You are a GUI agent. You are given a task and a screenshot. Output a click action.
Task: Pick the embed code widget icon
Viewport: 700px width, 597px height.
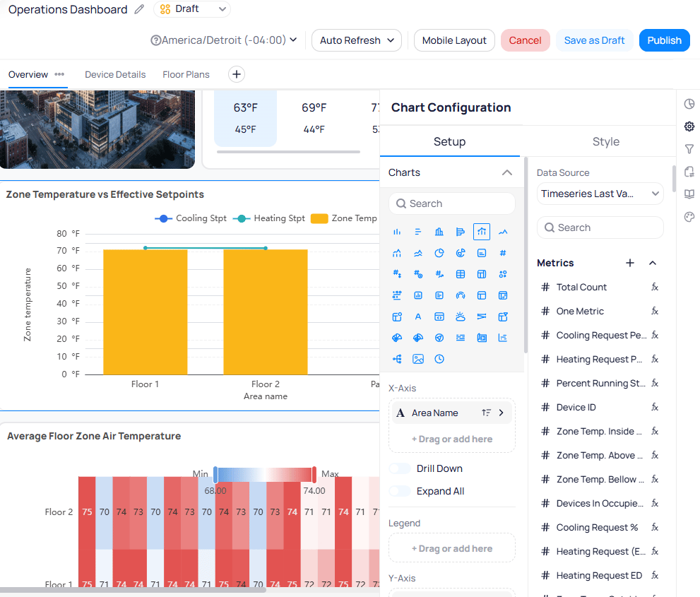point(439,317)
